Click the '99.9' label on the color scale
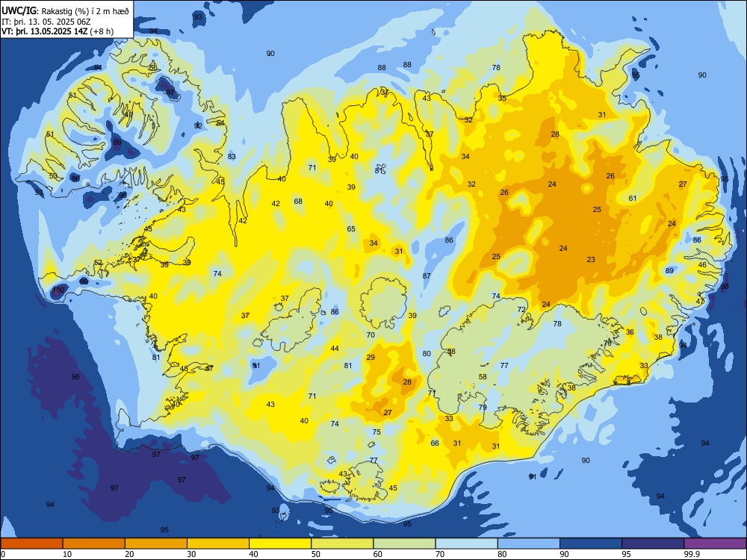Screen dimensions: 747x560 point(691,554)
